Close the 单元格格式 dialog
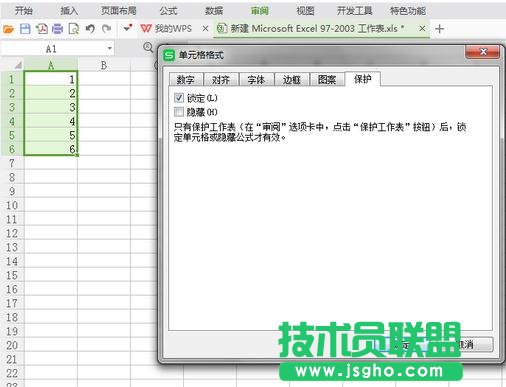Screen dimensions: 506x387 click(482, 52)
